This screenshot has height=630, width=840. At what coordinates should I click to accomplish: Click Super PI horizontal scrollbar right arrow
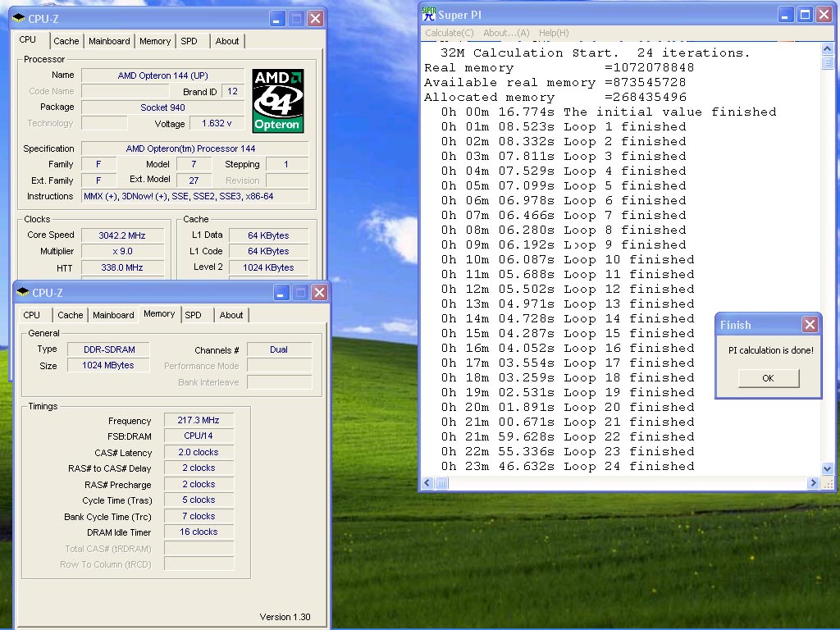coord(814,483)
